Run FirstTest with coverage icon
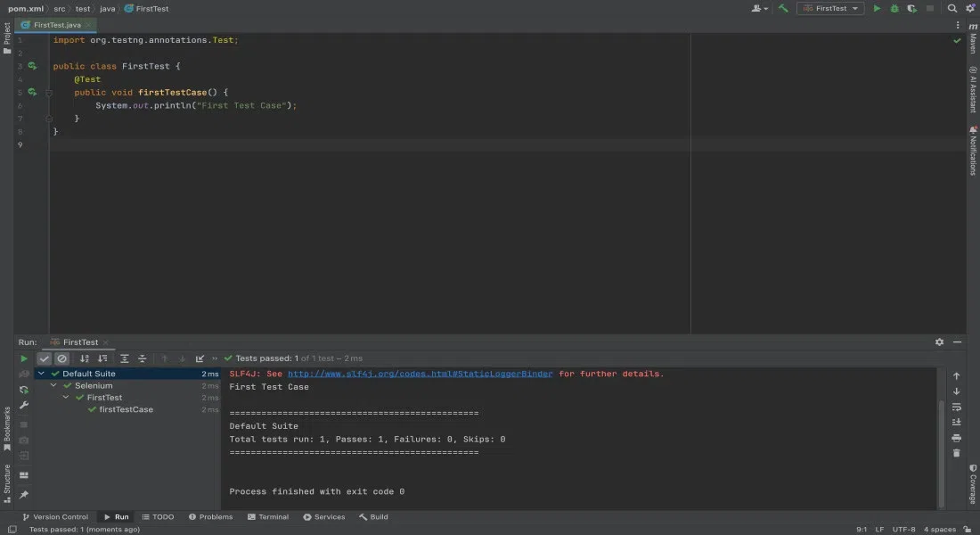Screen dimensions: 980x535 tap(912, 8)
